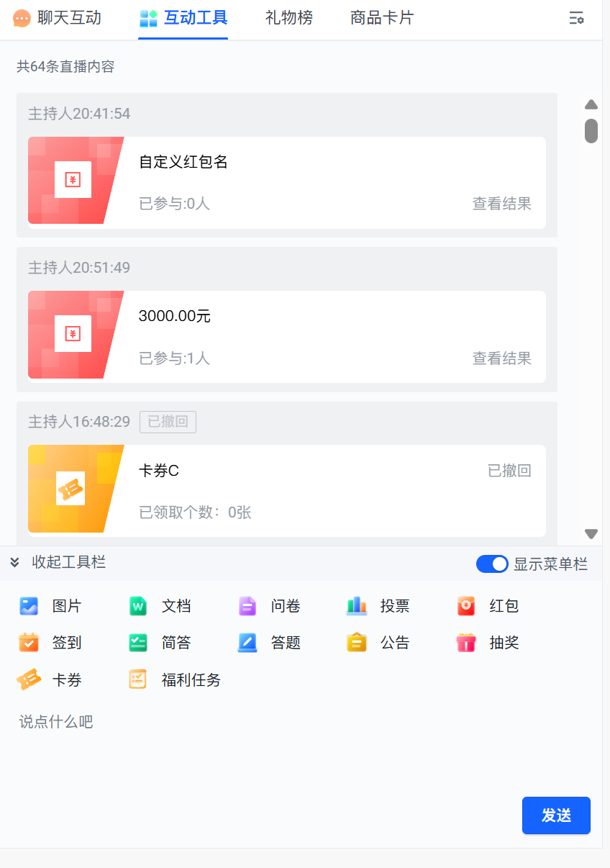
Task: Click the vertical scrollbar thumb
Action: tap(591, 131)
